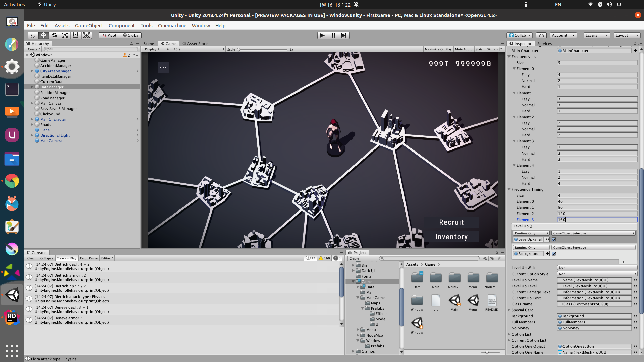Click the three-dot menu in Game view
This screenshot has width=644, height=362.
163,67
